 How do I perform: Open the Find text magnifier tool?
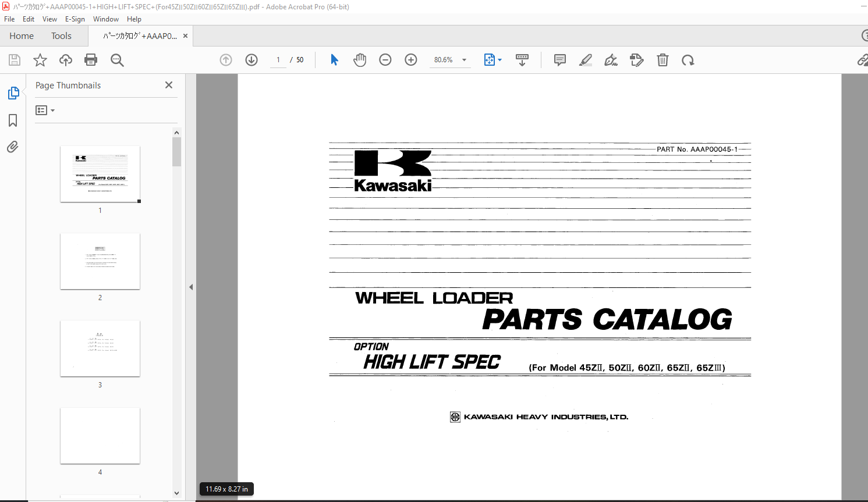pyautogui.click(x=117, y=60)
